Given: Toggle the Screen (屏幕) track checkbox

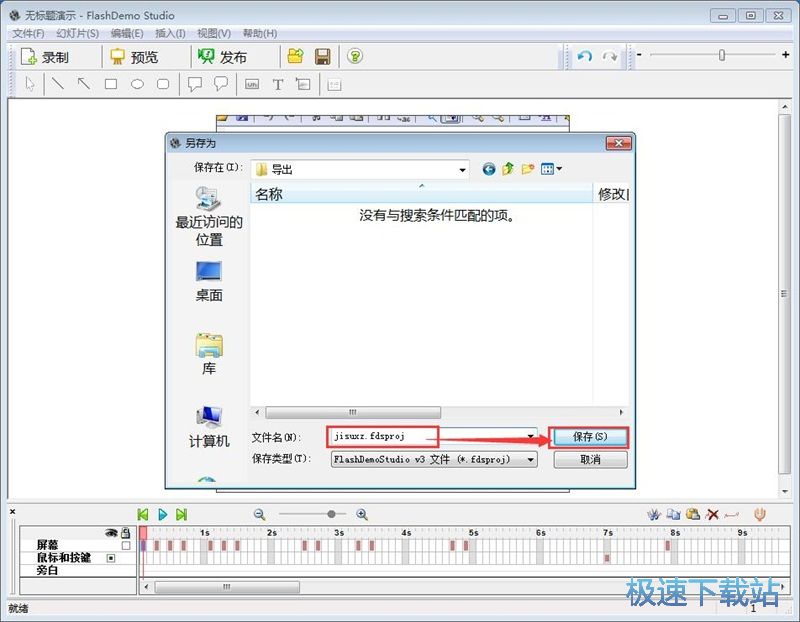Looking at the screenshot, I should click(126, 545).
